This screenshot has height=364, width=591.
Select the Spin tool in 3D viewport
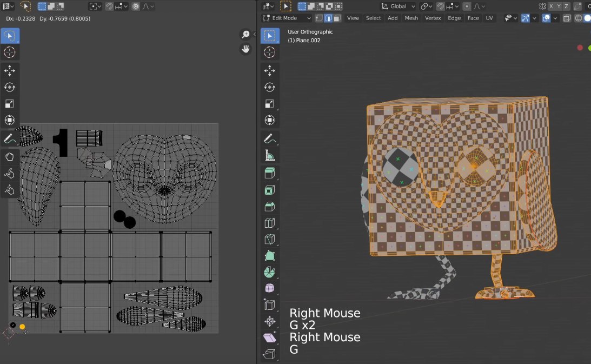tap(269, 272)
